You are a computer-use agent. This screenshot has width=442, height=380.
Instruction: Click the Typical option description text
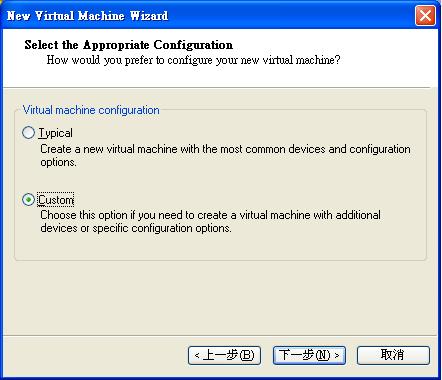(x=225, y=155)
